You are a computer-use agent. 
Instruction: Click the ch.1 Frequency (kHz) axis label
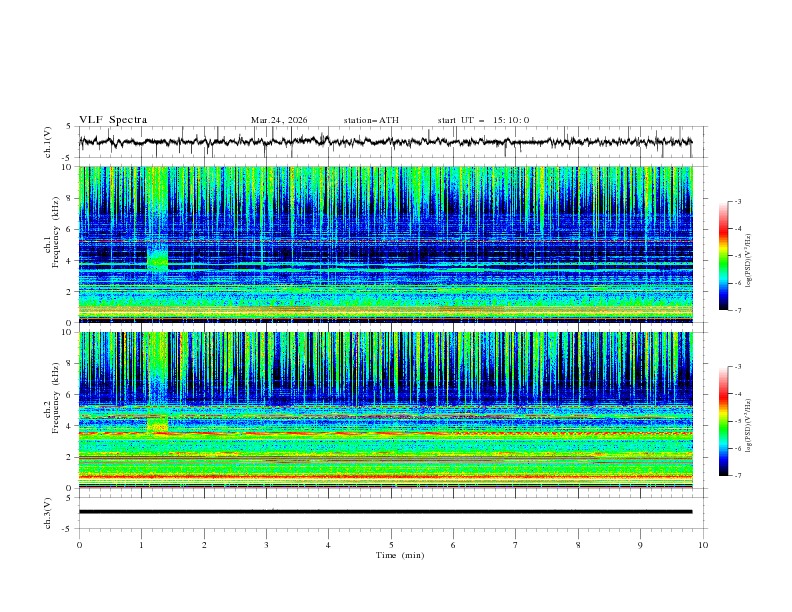click(x=52, y=232)
